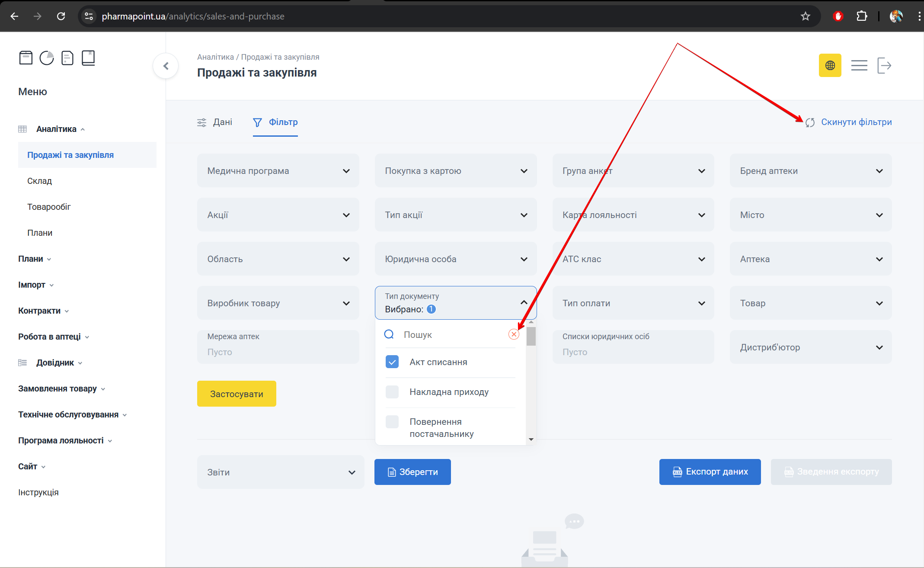Open the hamburger menu icon
Viewport: 924px width, 568px height.
[859, 65]
